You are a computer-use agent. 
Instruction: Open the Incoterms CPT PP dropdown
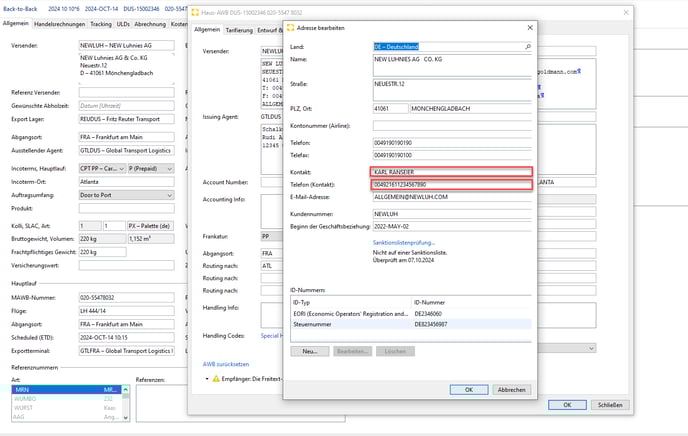tap(103, 168)
